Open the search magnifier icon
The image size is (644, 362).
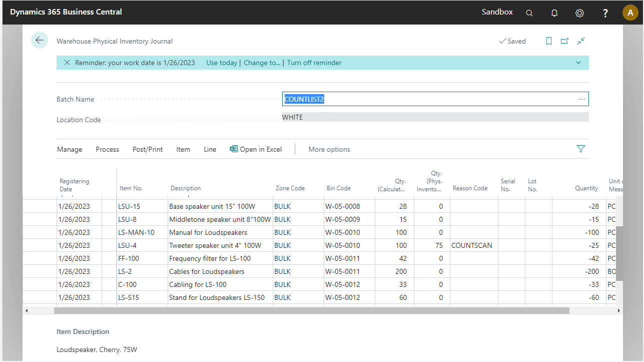coord(529,13)
